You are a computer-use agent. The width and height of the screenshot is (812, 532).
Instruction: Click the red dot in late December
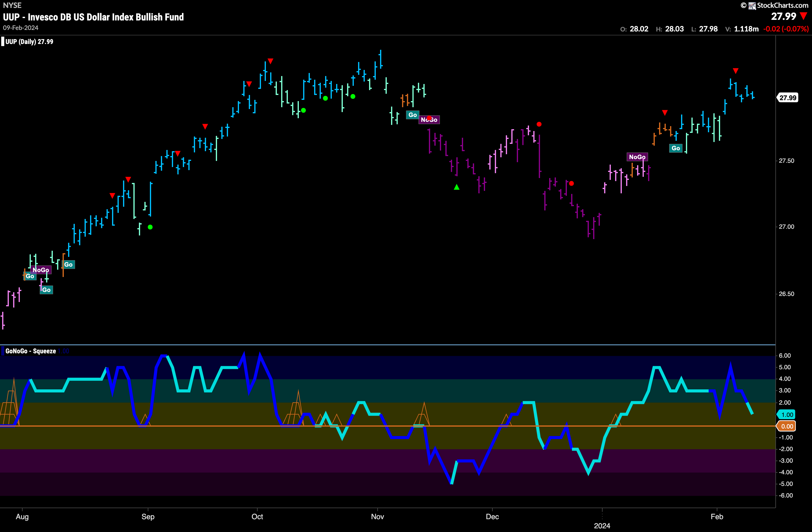[571, 184]
